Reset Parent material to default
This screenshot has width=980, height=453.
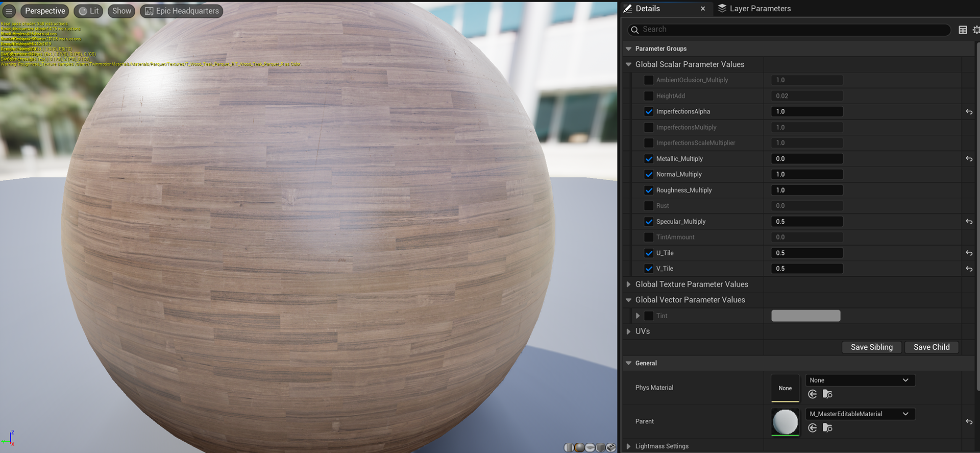coord(969,422)
